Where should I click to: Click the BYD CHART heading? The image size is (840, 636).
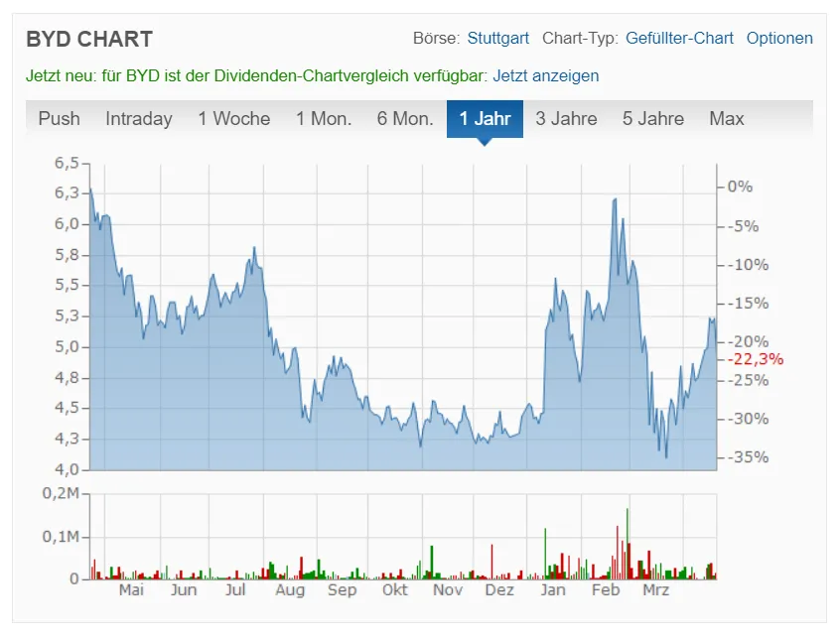point(89,40)
